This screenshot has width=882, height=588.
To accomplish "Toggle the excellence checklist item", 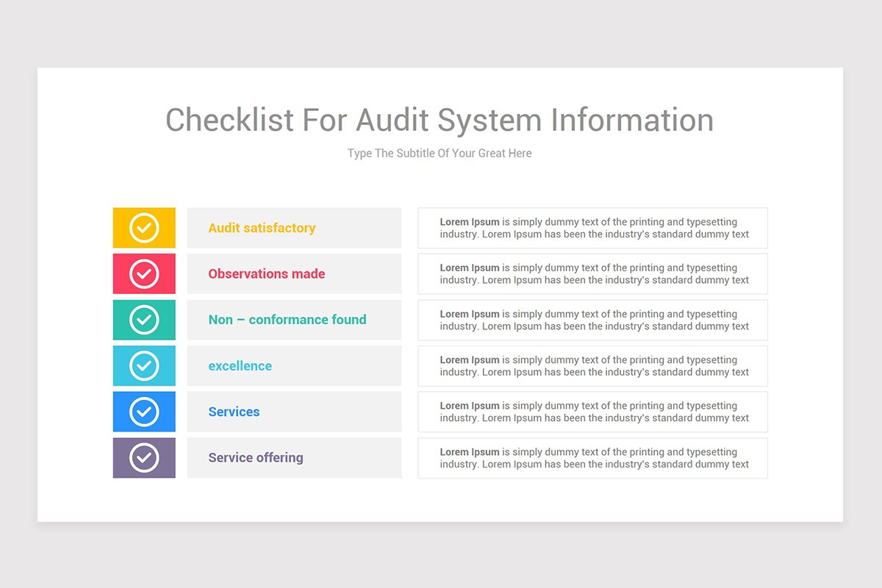I will pyautogui.click(x=294, y=365).
